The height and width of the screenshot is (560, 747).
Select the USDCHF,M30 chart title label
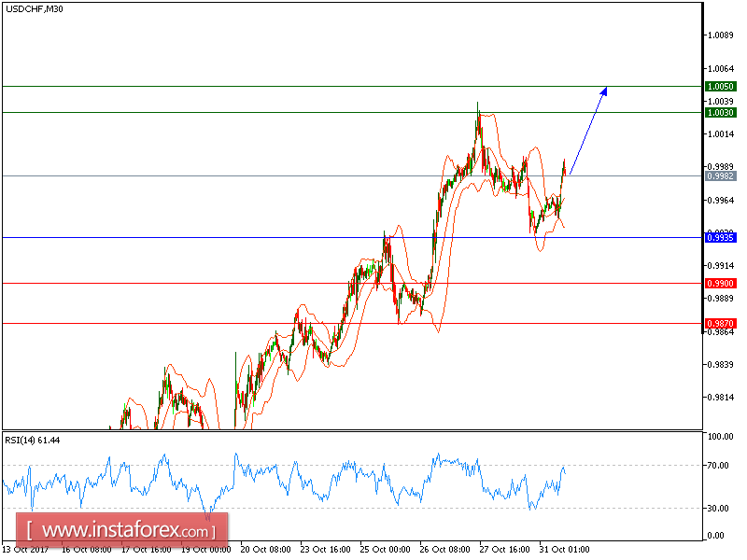pos(33,10)
